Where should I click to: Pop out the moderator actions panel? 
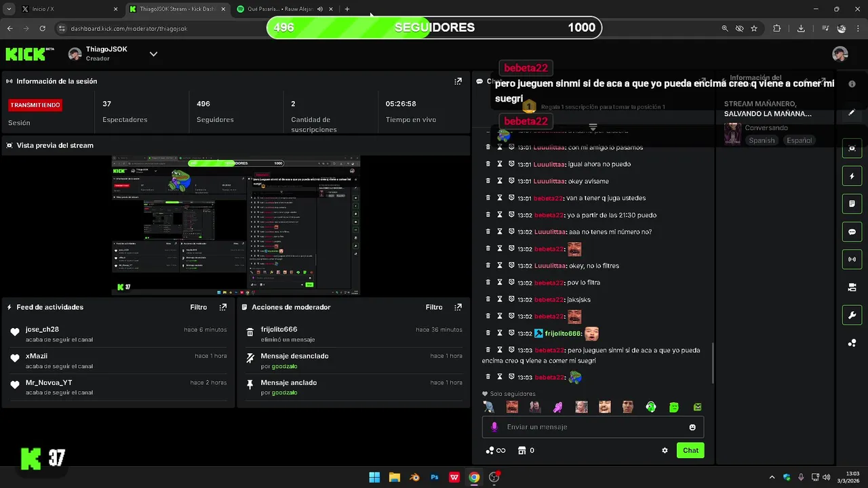458,307
